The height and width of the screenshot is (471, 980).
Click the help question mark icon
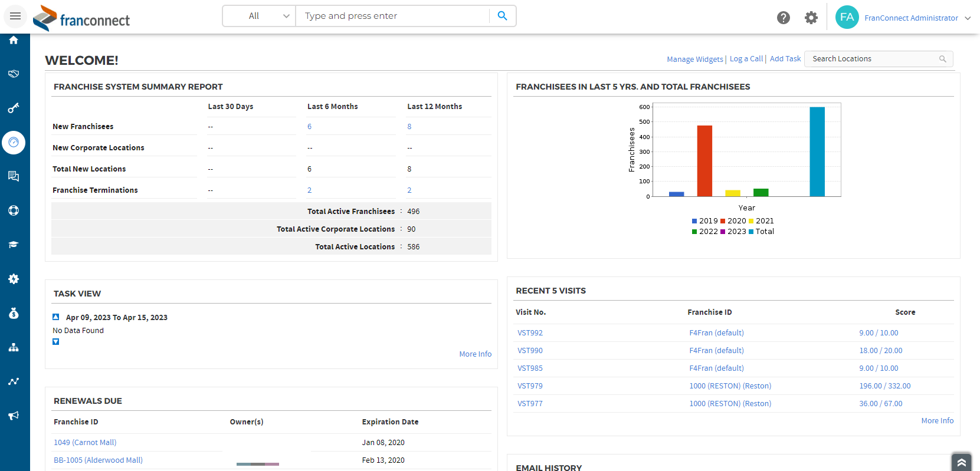[x=783, y=18]
